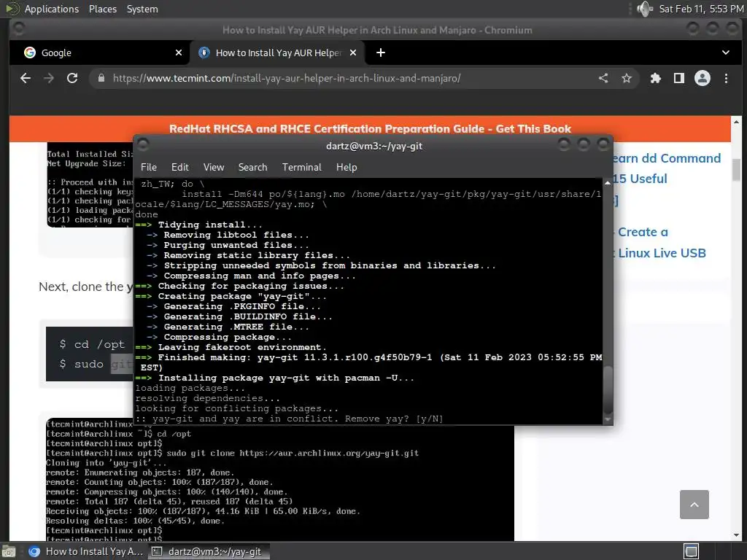Click terminal scrollbar down arrow

[608, 419]
